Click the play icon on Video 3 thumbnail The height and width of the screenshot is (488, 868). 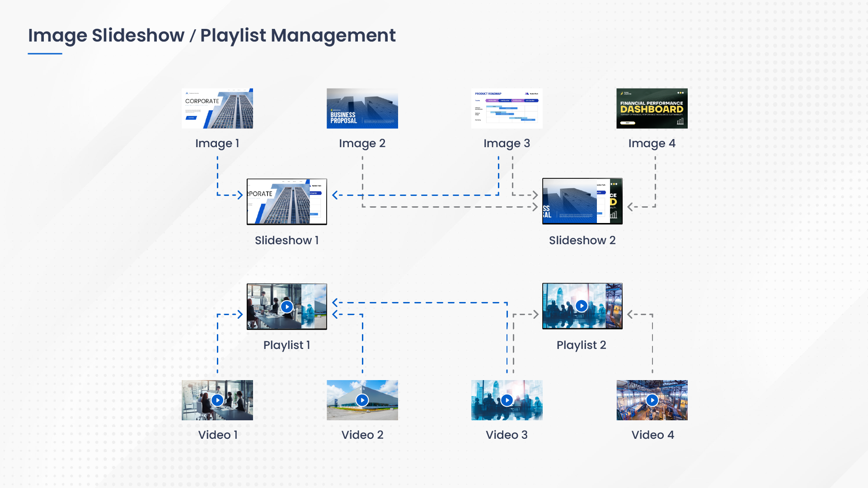[507, 400]
